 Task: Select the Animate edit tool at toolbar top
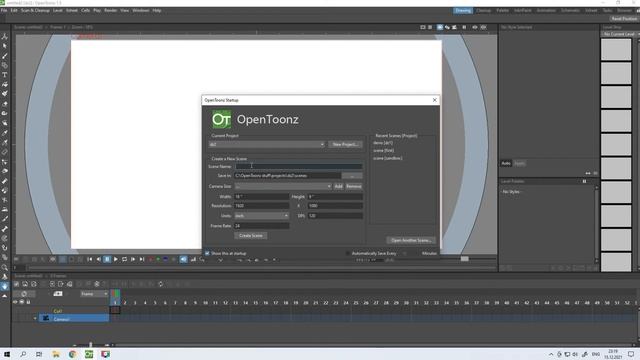click(x=4, y=36)
